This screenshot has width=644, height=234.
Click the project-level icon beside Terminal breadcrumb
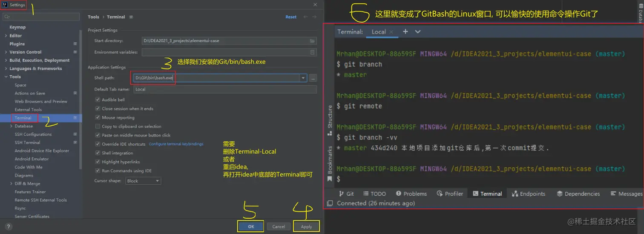[x=131, y=17]
